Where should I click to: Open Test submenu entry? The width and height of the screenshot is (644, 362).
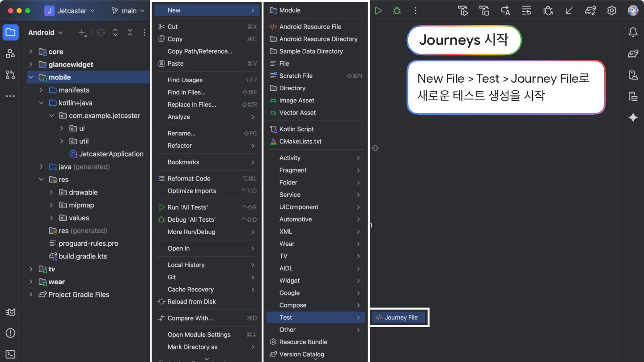pyautogui.click(x=316, y=317)
